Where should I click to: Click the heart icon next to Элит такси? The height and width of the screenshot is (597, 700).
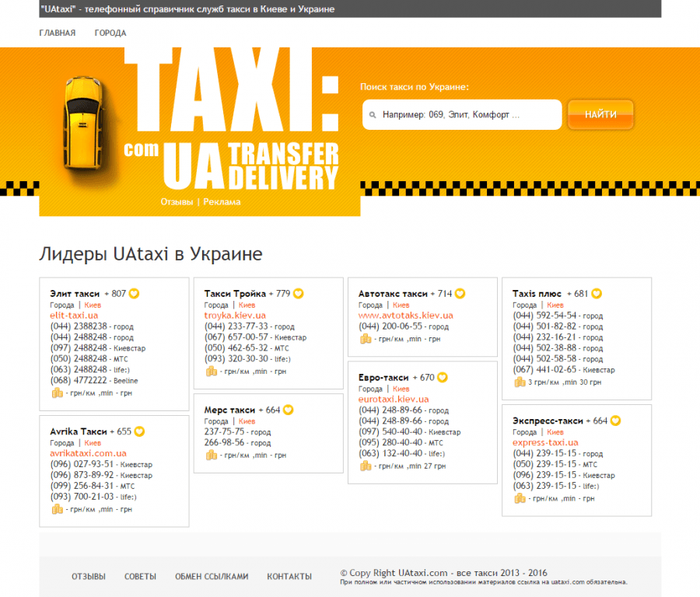(134, 294)
